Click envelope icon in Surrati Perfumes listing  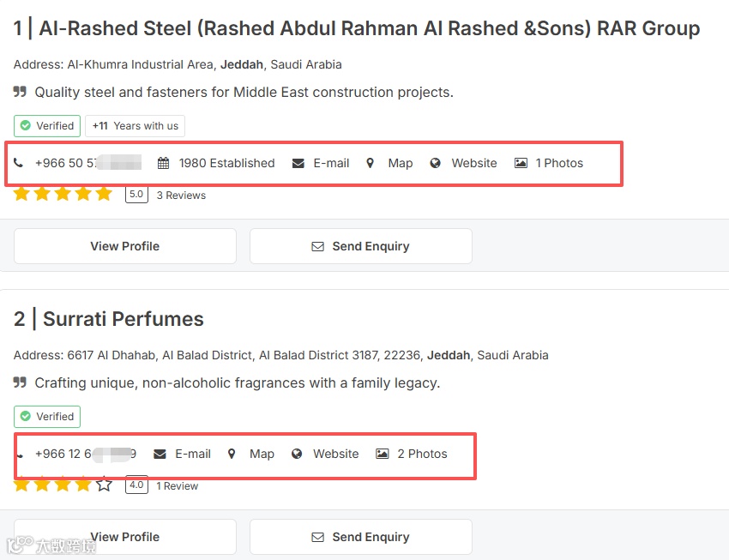coord(160,454)
